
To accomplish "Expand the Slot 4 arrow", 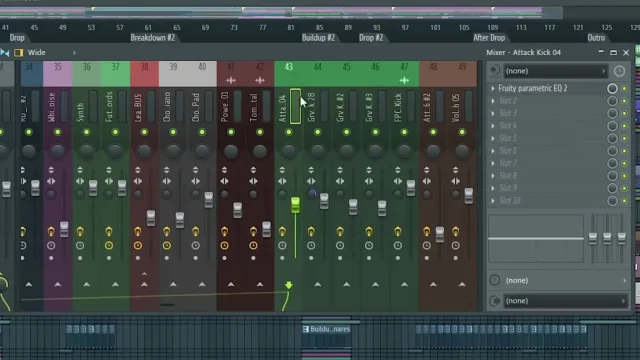I will tap(493, 126).
